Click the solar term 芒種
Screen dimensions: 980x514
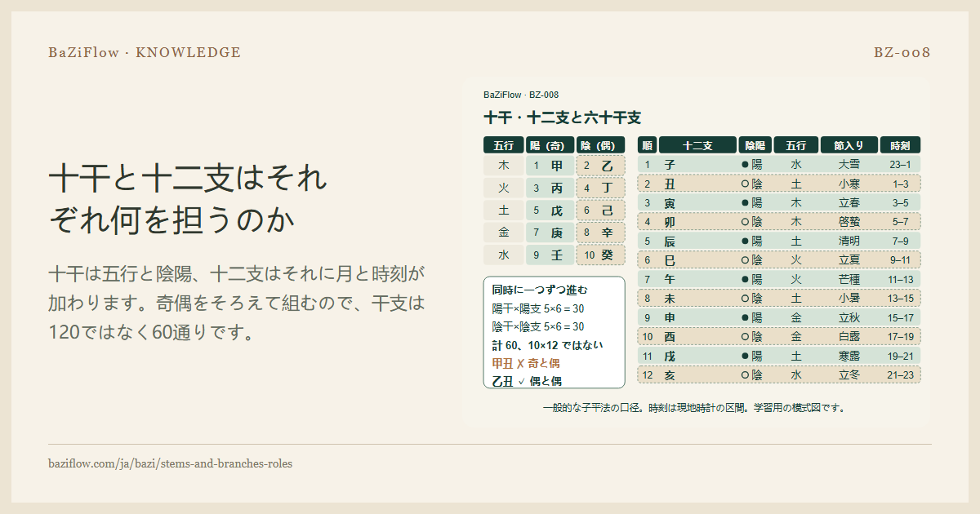849,279
